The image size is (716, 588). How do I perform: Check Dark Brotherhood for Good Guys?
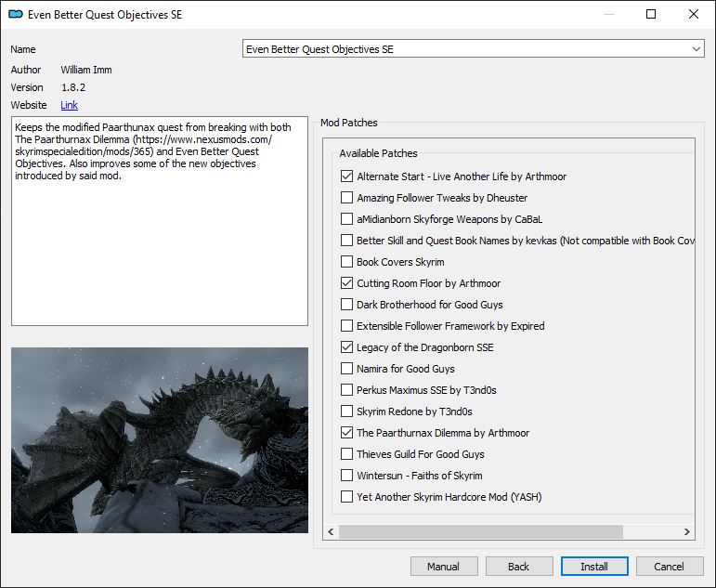[x=346, y=305]
